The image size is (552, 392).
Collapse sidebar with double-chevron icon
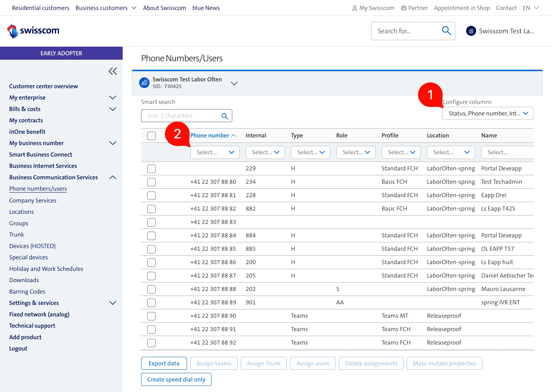[113, 71]
